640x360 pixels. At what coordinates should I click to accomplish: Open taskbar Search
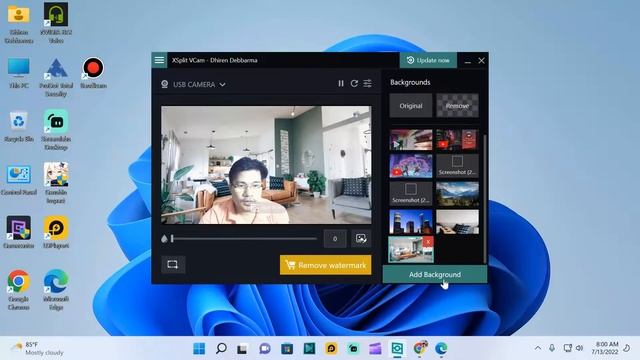click(221, 349)
